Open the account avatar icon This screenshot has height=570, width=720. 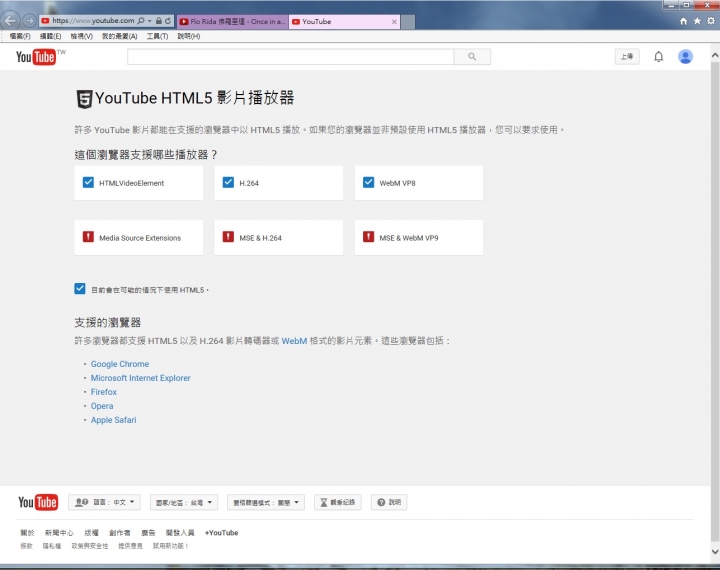(686, 56)
